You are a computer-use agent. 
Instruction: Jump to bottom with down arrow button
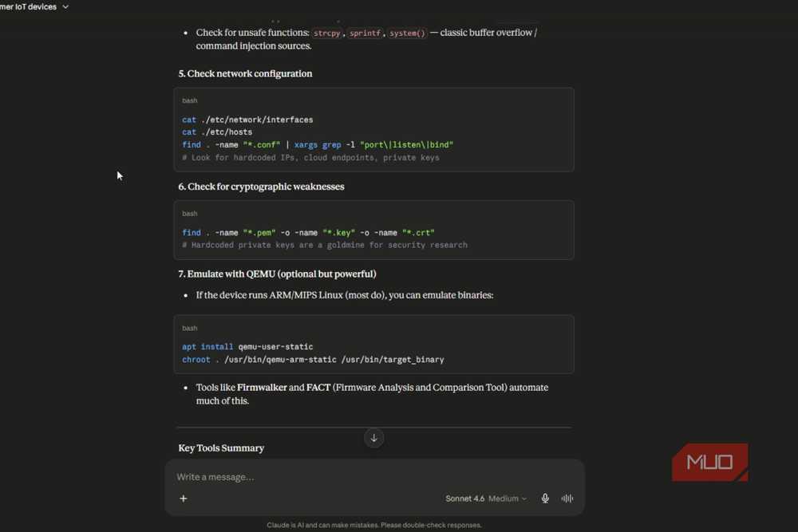coord(373,438)
